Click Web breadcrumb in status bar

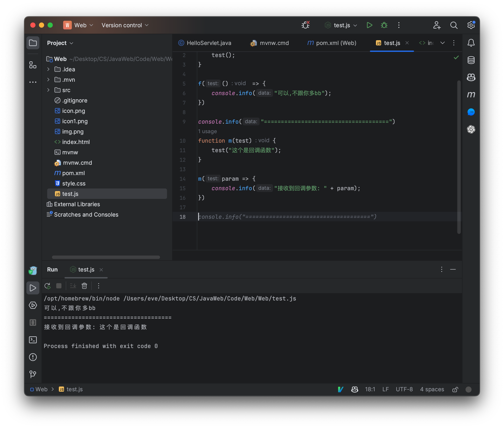click(x=39, y=390)
